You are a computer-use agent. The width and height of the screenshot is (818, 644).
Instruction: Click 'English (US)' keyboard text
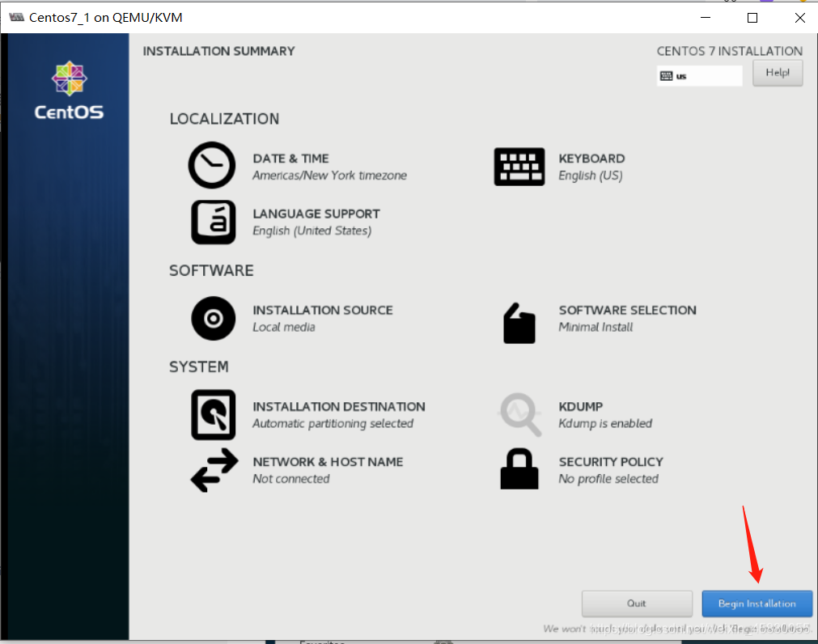click(x=591, y=176)
